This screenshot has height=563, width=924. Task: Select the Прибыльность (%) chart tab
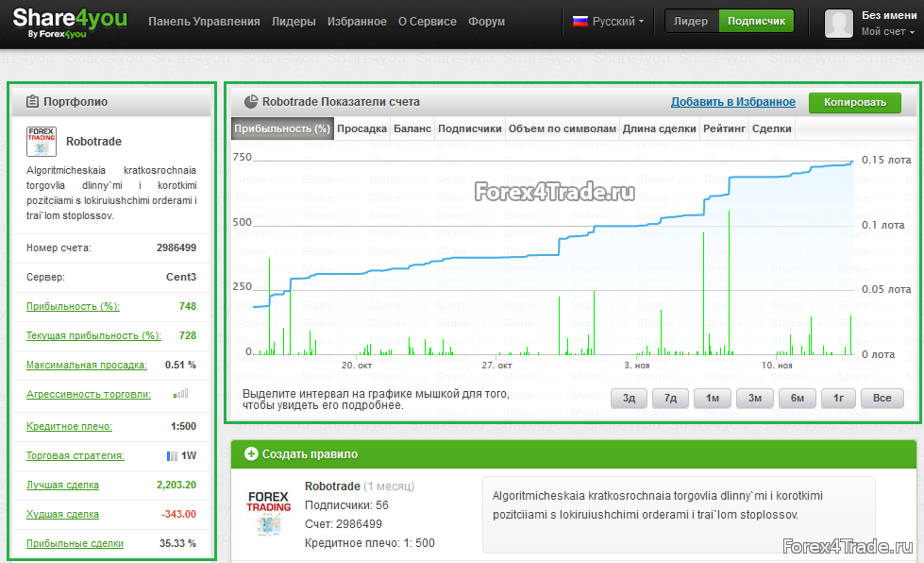[x=282, y=128]
